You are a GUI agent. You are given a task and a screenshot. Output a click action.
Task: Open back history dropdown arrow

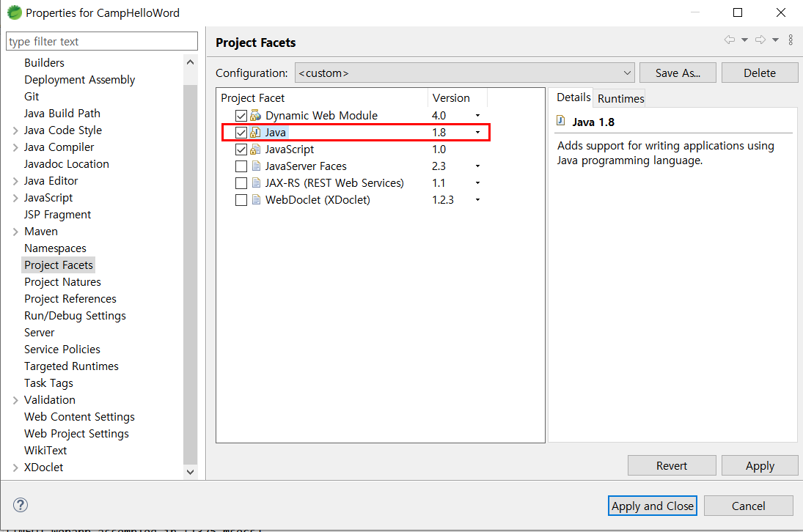coord(744,40)
